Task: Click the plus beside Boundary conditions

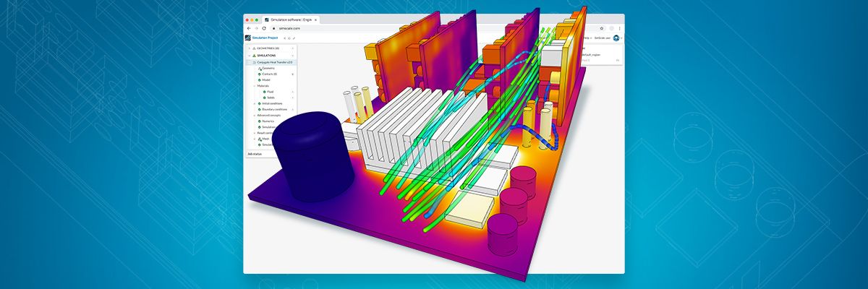Action: pyautogui.click(x=293, y=110)
